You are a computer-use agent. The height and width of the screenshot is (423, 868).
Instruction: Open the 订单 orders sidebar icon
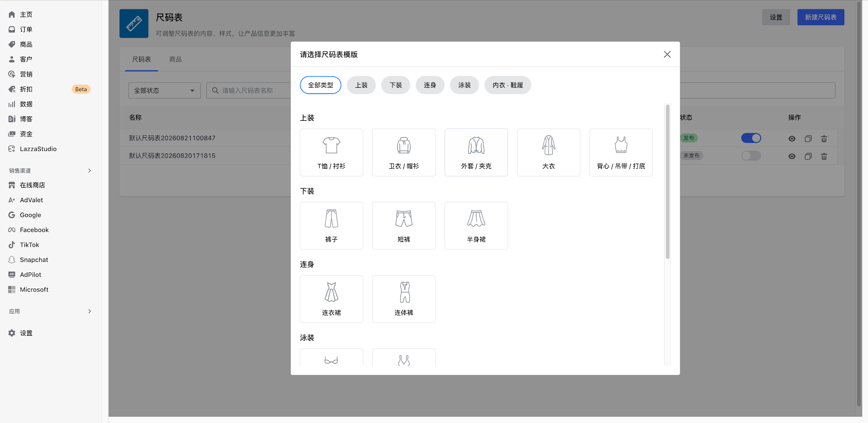pyautogui.click(x=12, y=29)
